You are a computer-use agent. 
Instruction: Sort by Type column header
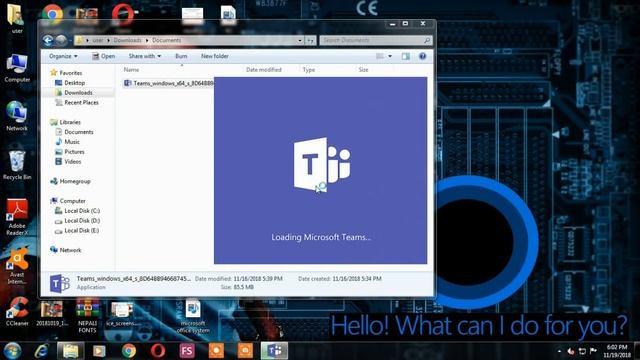[x=309, y=70]
